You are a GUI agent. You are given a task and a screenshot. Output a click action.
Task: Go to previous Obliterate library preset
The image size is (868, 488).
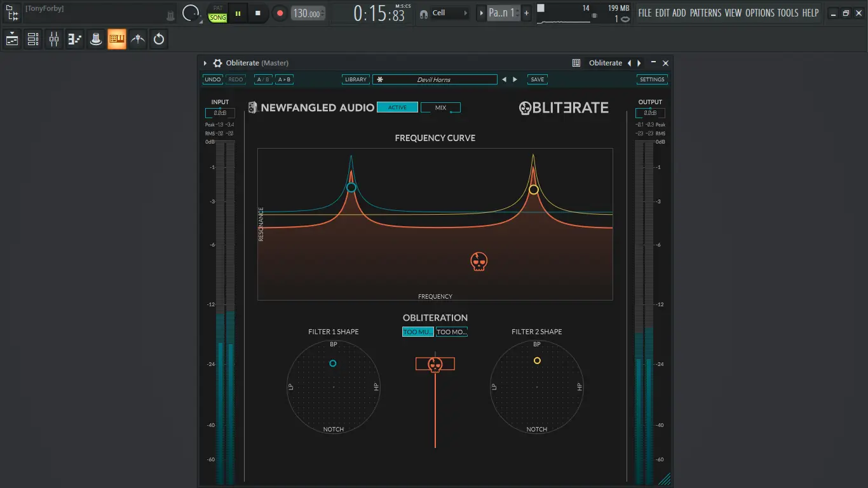coord(505,79)
